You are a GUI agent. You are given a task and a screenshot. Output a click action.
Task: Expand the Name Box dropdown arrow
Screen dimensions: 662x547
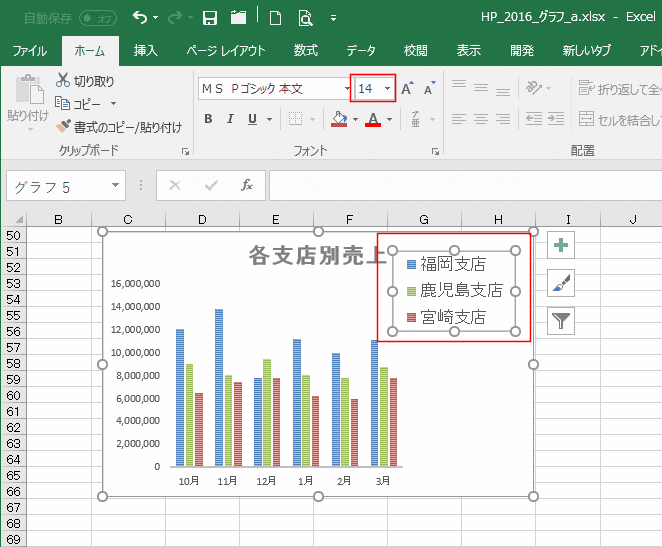(117, 186)
